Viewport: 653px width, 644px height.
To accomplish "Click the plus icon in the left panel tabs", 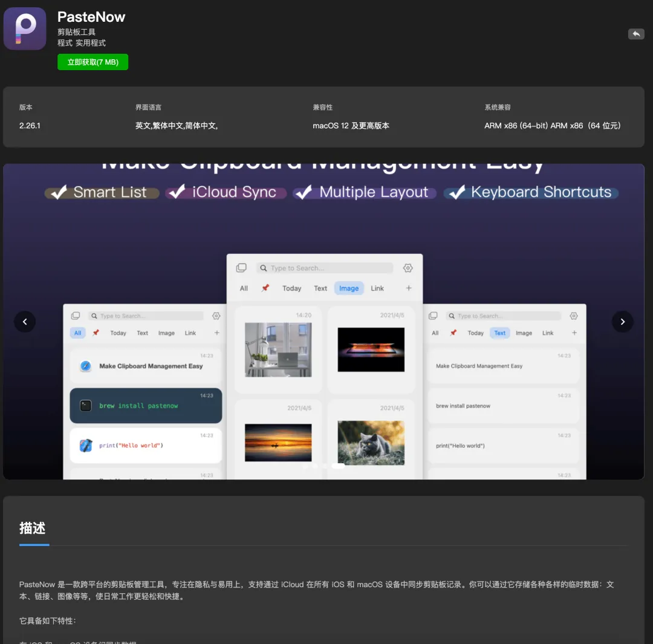I will [x=216, y=333].
